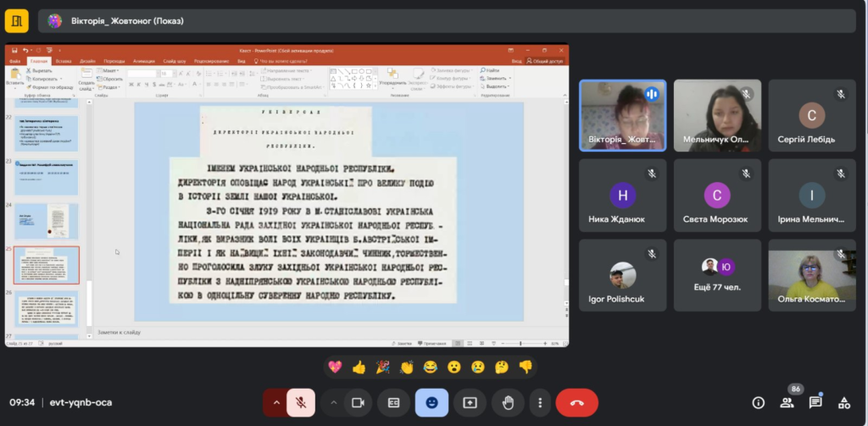868x426 pixels.
Task: Leave the call with red hang-up button
Action: pos(577,402)
